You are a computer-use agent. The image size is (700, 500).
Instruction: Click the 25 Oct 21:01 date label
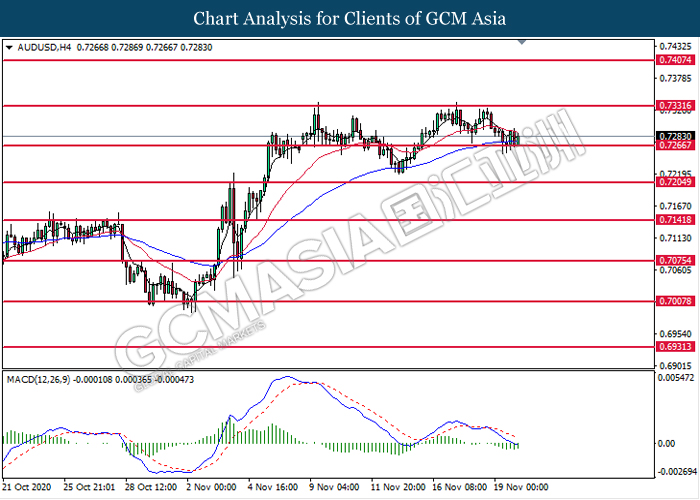[89, 487]
